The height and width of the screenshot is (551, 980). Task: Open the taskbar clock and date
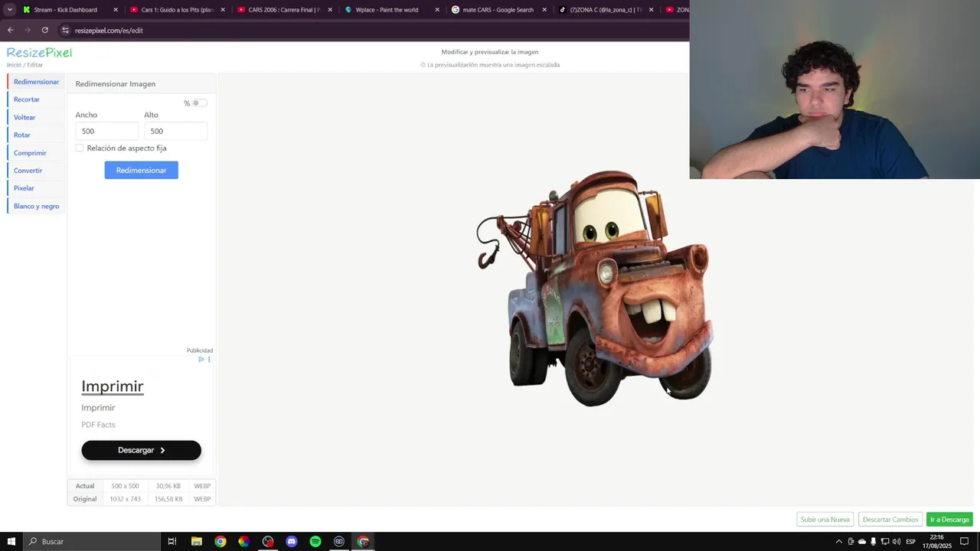tap(936, 541)
